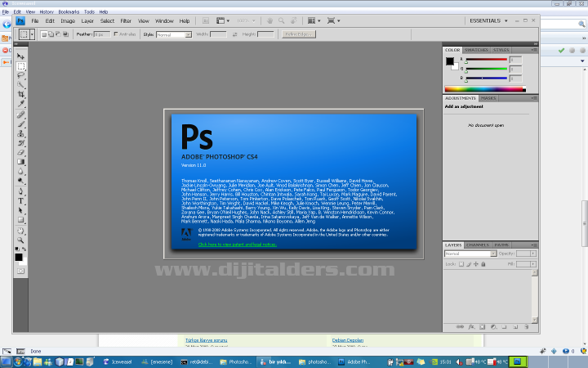Image resolution: width=588 pixels, height=368 pixels.
Task: Choose Intersect with selection mode button
Action: pos(65,34)
